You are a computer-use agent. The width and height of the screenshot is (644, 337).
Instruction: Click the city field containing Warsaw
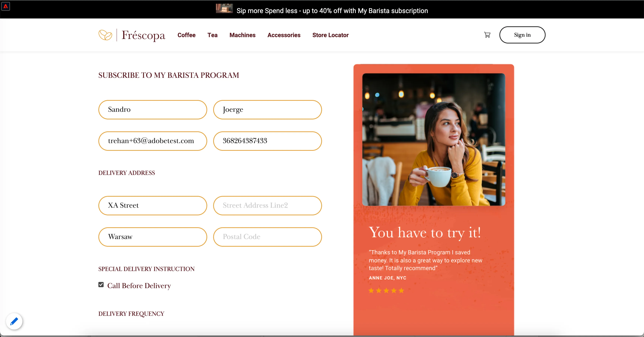click(153, 237)
